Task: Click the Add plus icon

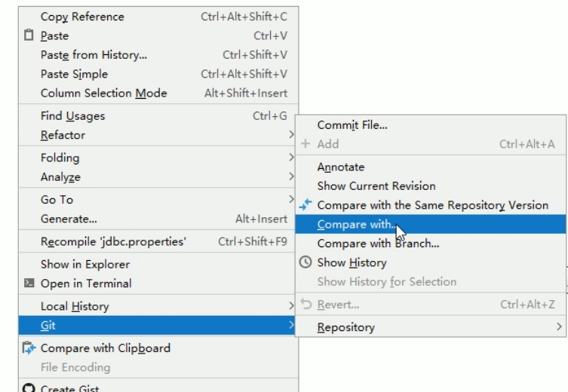Action: coord(305,144)
